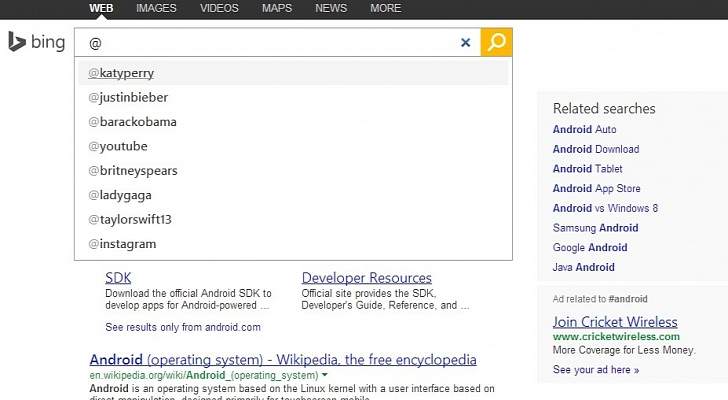The height and width of the screenshot is (400, 728).
Task: Open the dropdown arrow beside the Wikipedia URL
Action: pos(325,375)
